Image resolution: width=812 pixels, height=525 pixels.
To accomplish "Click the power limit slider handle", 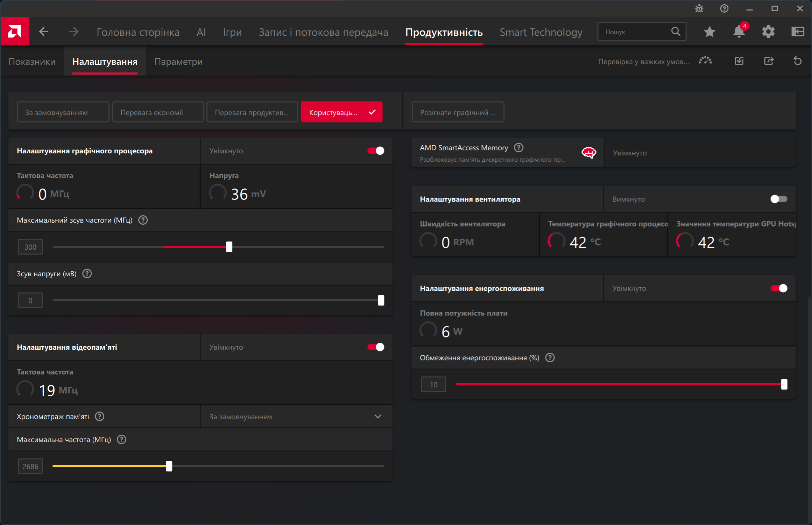I will (x=784, y=384).
